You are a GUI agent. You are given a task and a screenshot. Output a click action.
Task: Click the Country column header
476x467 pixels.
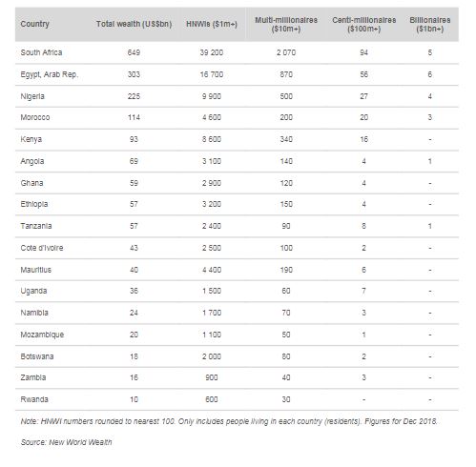pos(34,24)
